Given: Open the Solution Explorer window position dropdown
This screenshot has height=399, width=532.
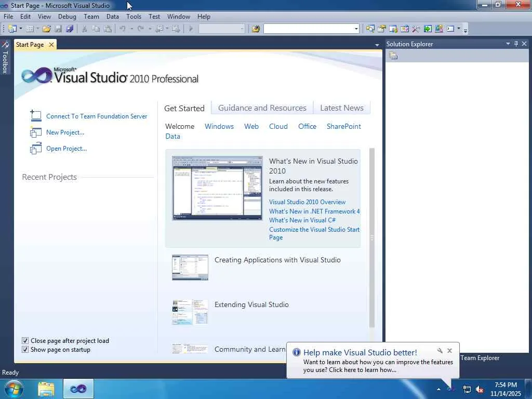Looking at the screenshot, I should 508,44.
